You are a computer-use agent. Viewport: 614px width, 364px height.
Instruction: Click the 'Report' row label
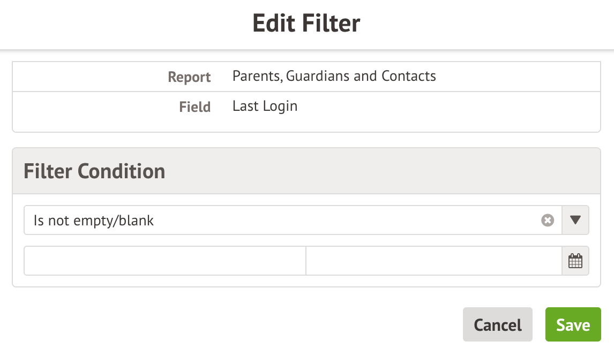point(189,77)
